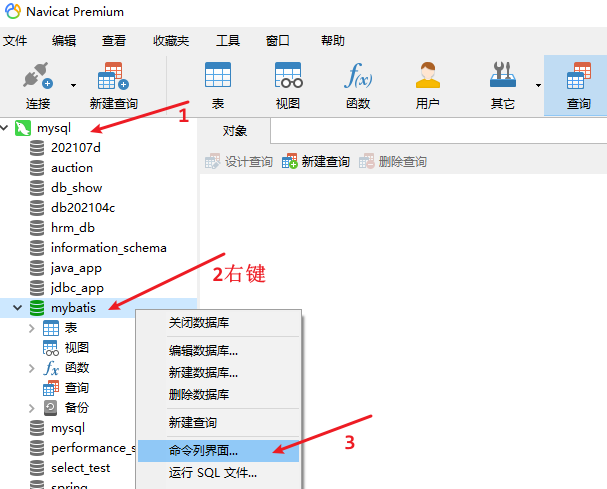Open the Others (其它) dropdown arrow
The height and width of the screenshot is (489, 607).
538,85
